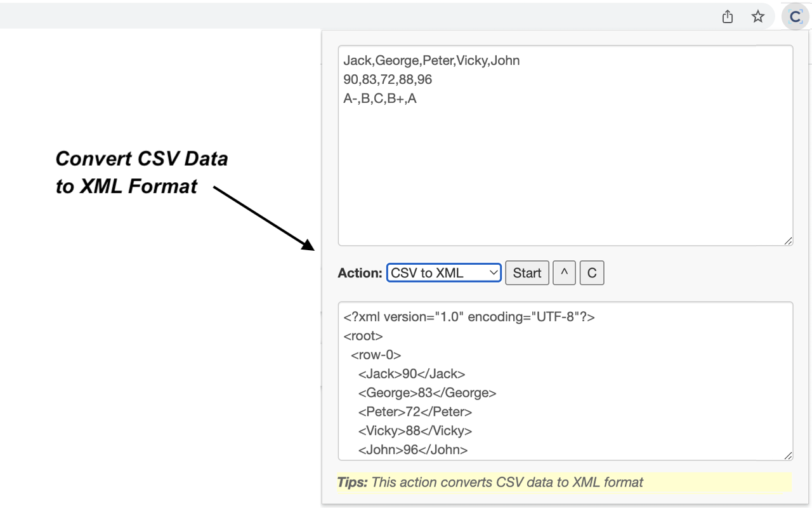
Task: Click the '<root>' line in output
Action: pyautogui.click(x=363, y=336)
